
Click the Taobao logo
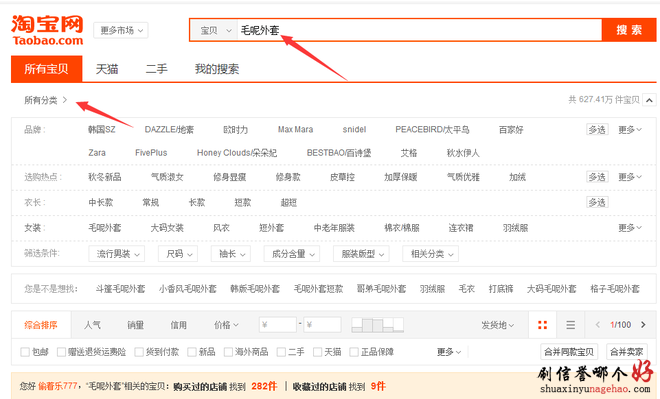click(x=47, y=30)
